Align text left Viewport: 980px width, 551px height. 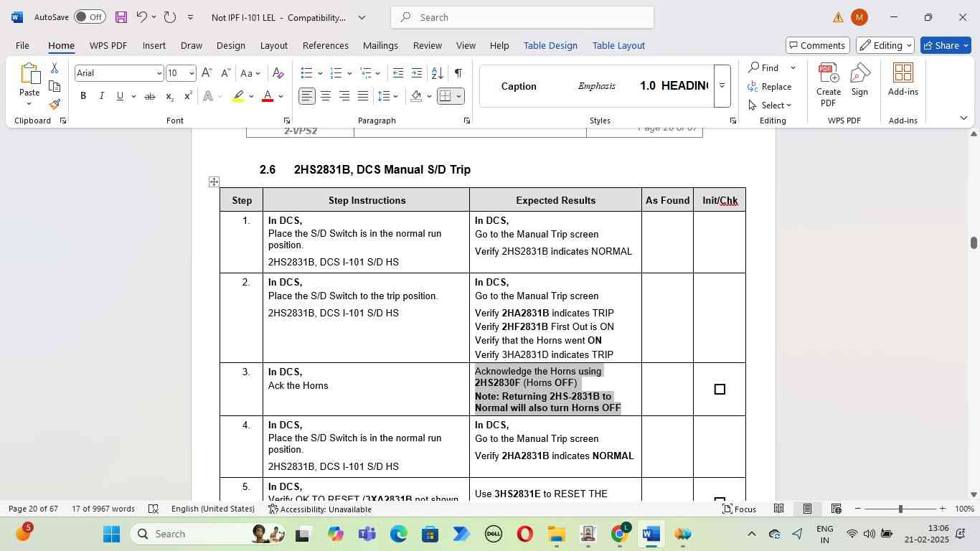(307, 96)
